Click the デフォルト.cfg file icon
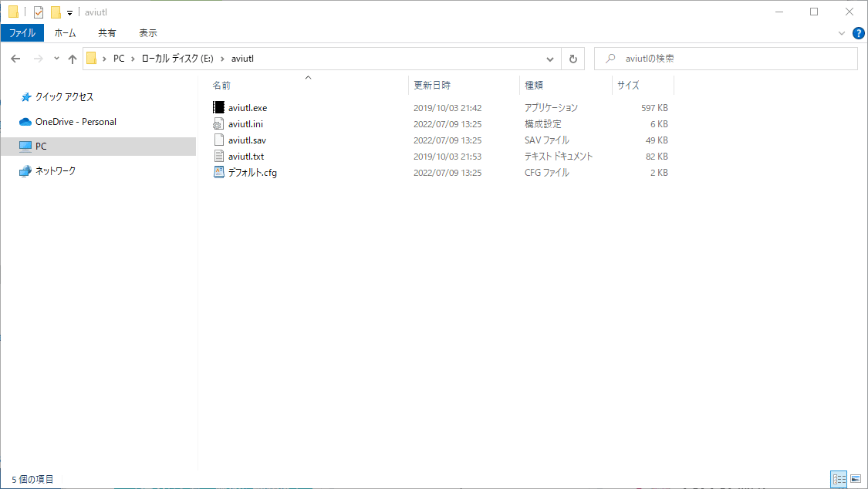868x489 pixels. (x=218, y=172)
